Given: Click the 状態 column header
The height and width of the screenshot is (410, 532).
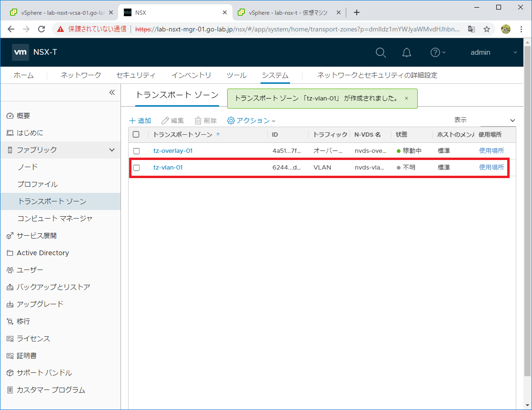Looking at the screenshot, I should pyautogui.click(x=402, y=135).
